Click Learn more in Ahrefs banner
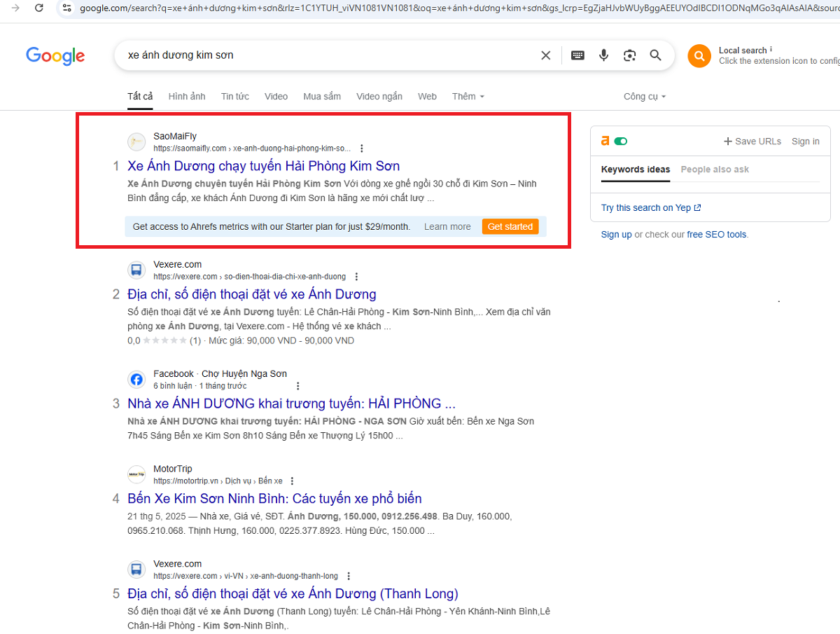This screenshot has height=634, width=840. pos(447,227)
